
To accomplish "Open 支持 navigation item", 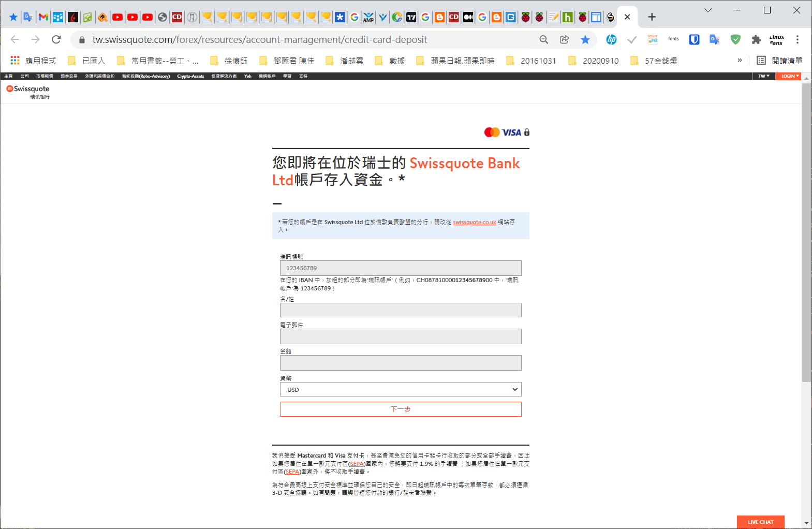I will [x=303, y=76].
